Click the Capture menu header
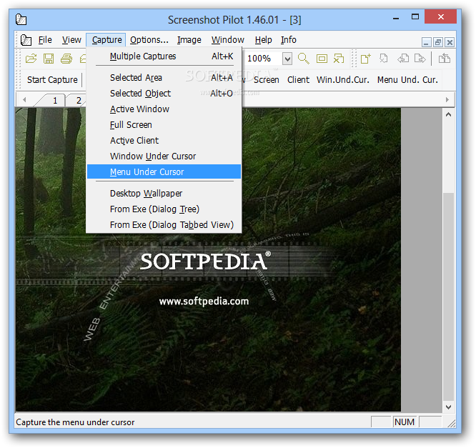The width and height of the screenshot is (476, 448). coord(106,40)
